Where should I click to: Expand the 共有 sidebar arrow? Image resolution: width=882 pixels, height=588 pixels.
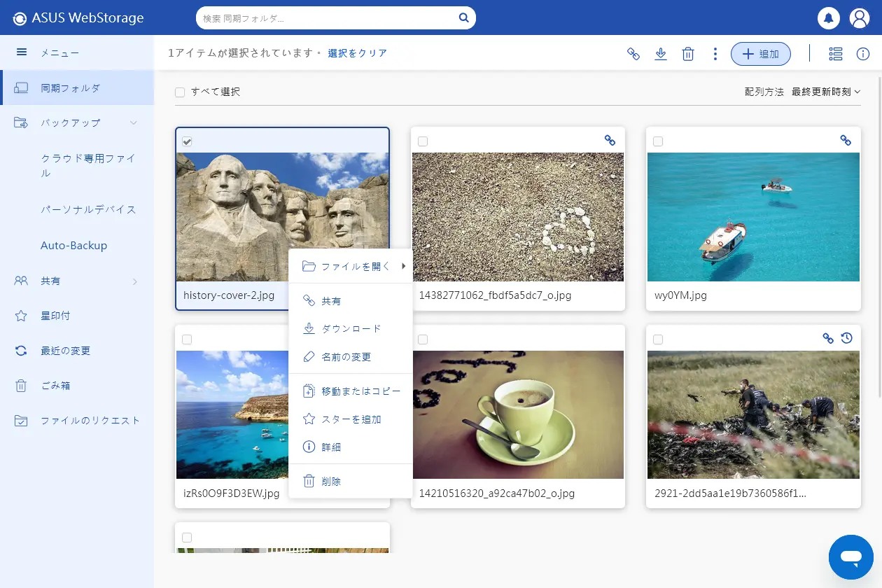[x=134, y=281]
